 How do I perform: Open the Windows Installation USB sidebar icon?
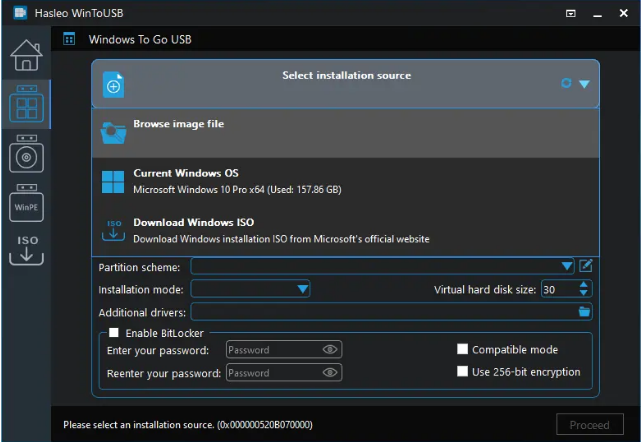[x=25, y=155]
